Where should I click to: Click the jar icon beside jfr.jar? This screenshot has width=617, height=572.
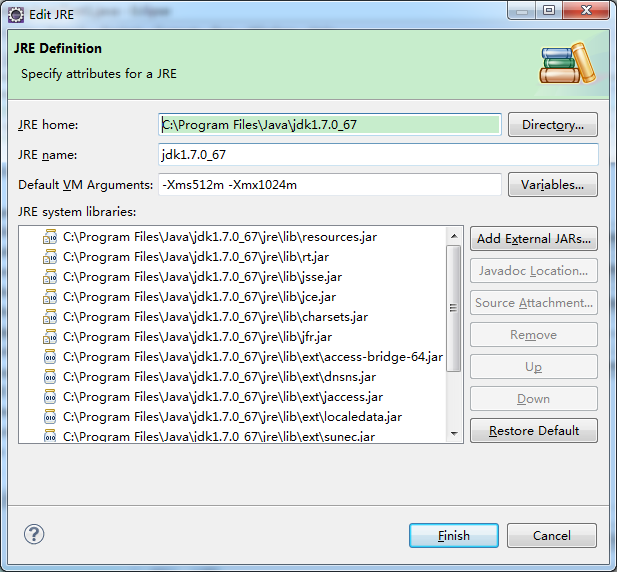click(x=50, y=337)
